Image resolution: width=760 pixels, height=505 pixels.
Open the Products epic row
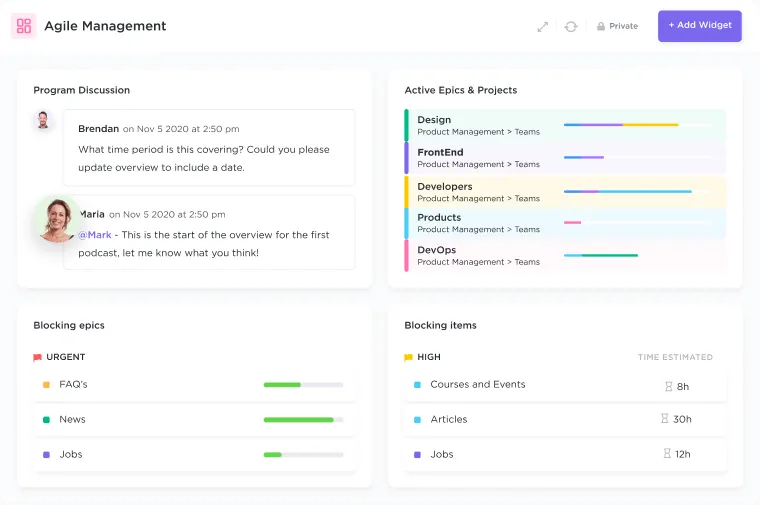pyautogui.click(x=565, y=223)
